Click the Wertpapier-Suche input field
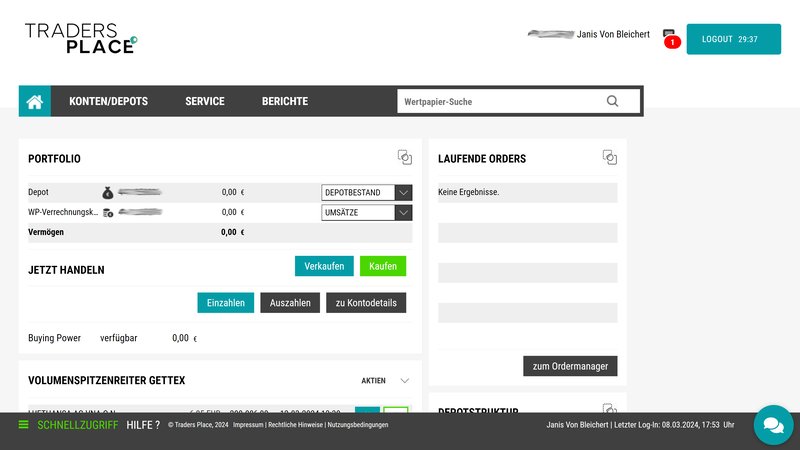Screen dimensions: 800x450 tap(500, 101)
